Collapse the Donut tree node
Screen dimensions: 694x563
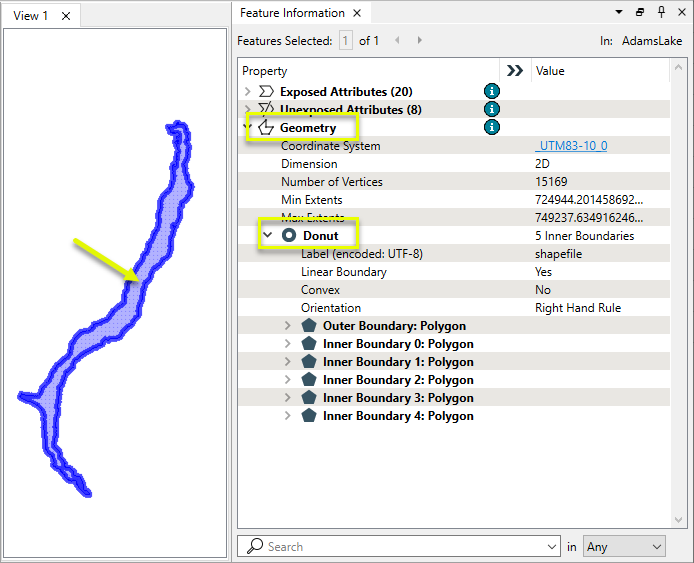[268, 236]
